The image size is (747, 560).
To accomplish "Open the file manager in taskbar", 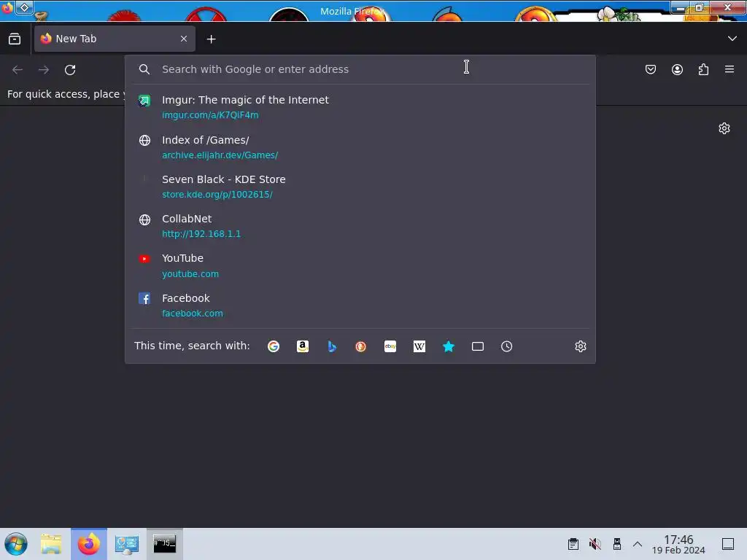I will click(x=51, y=544).
